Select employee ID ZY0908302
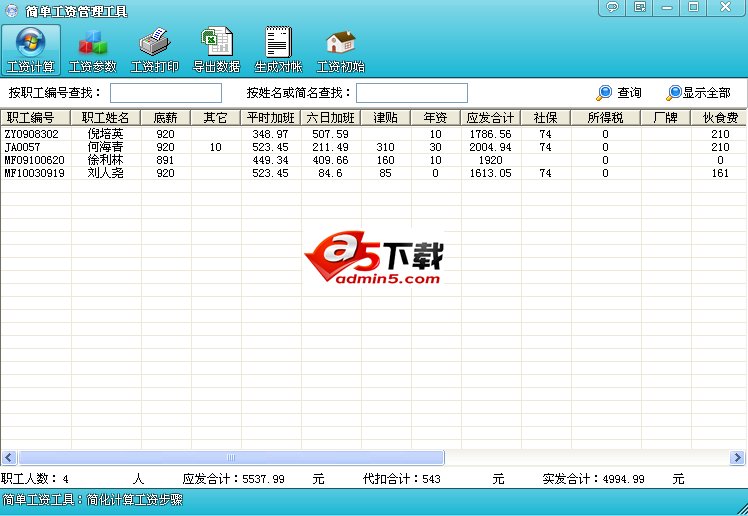The height and width of the screenshot is (516, 748). click(31, 134)
